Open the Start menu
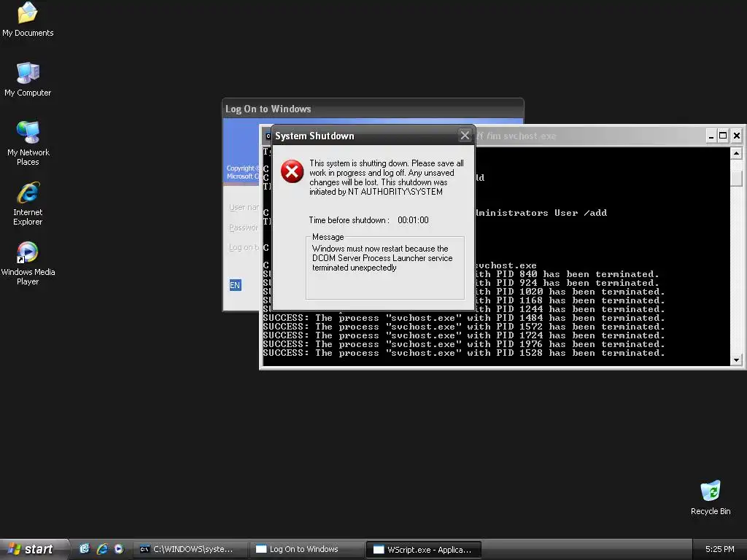Viewport: 747px width, 560px height. [34, 549]
